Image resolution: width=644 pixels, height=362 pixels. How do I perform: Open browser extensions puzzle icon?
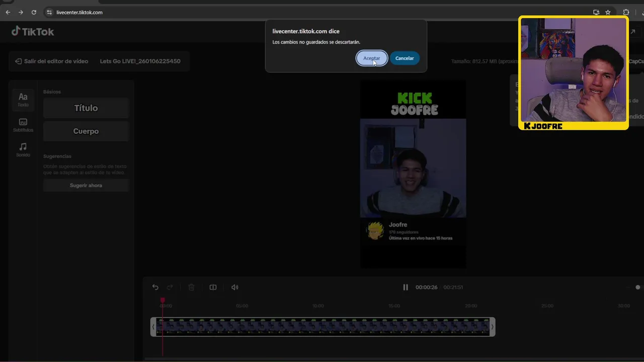point(626,12)
